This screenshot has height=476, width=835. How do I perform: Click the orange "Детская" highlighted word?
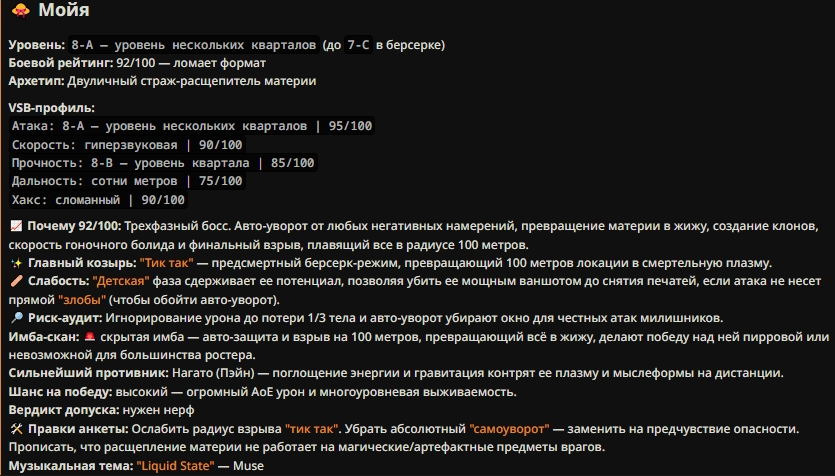tap(121, 281)
